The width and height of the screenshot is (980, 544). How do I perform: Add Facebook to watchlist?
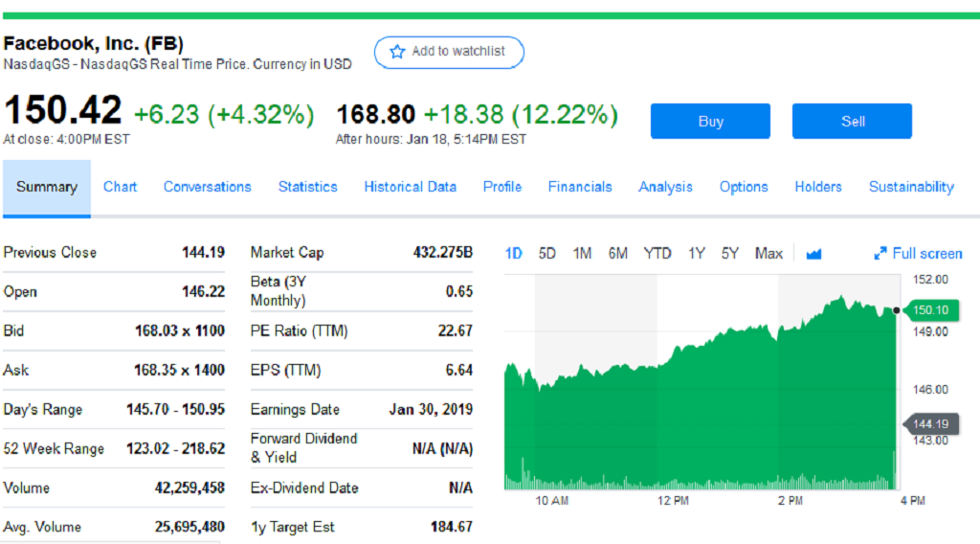click(x=449, y=53)
